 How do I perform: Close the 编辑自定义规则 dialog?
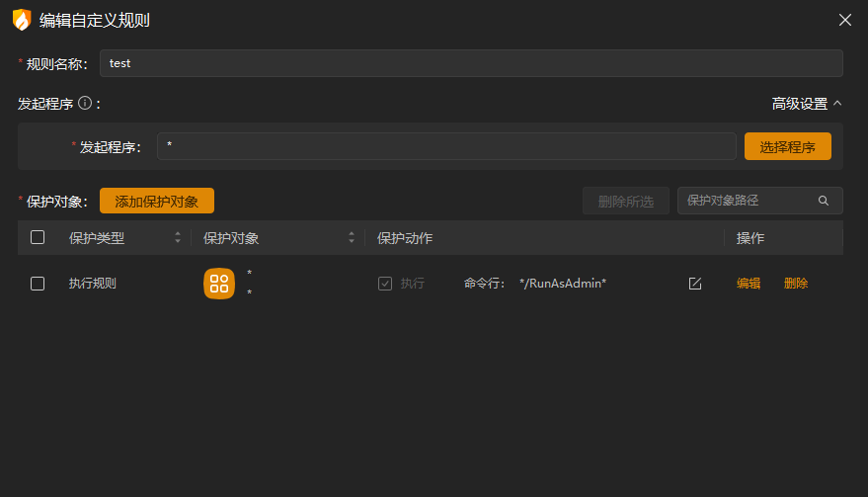click(844, 20)
